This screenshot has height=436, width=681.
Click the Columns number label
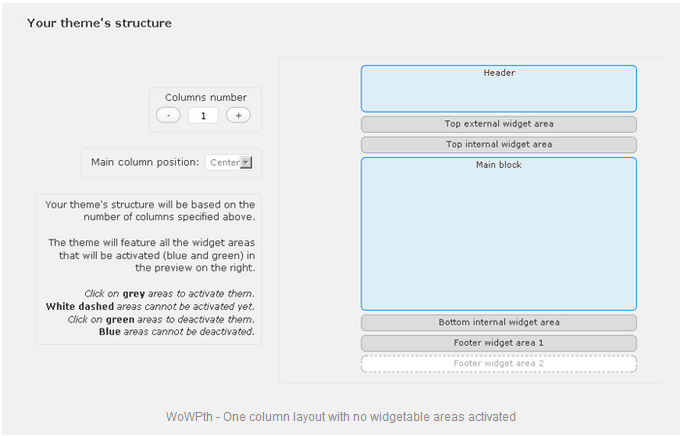pos(206,98)
